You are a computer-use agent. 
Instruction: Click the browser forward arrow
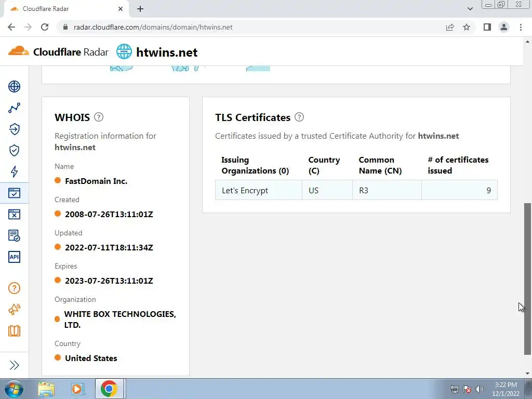click(28, 27)
